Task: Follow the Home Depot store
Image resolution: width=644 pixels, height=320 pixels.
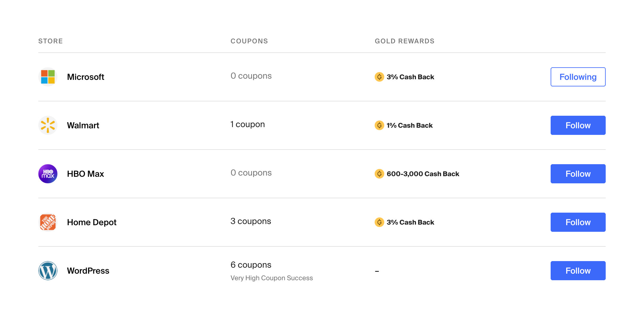Action: point(578,222)
